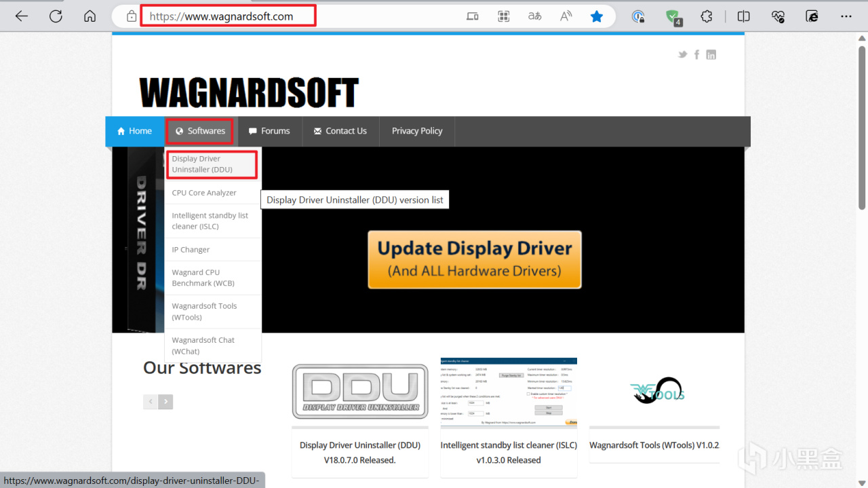Open Wagnardsoft Twitter page
This screenshot has height=488, width=868.
click(x=683, y=54)
